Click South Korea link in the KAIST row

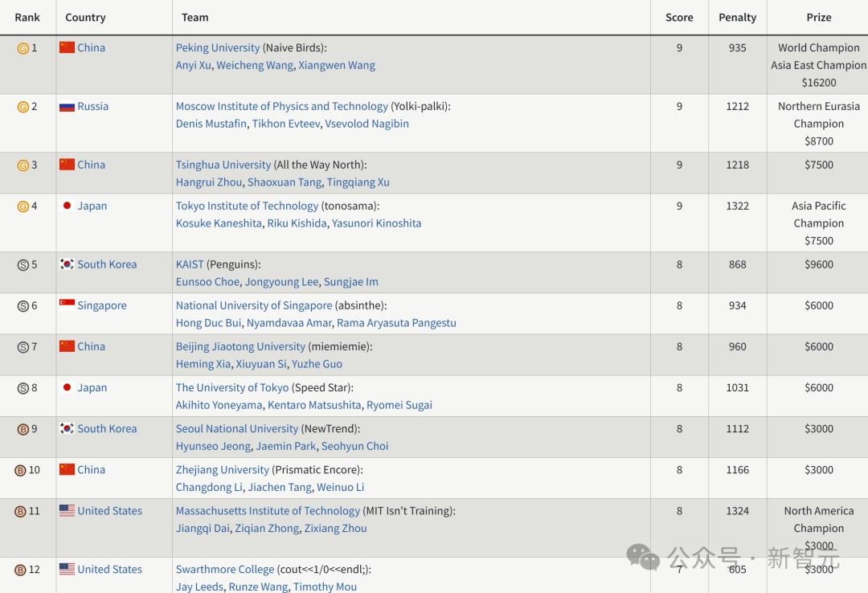tap(107, 264)
